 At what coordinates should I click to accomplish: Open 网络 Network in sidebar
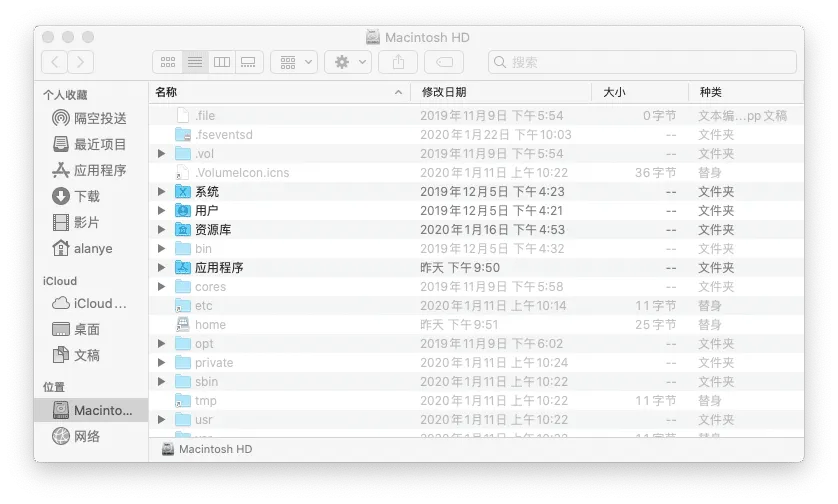pos(76,436)
